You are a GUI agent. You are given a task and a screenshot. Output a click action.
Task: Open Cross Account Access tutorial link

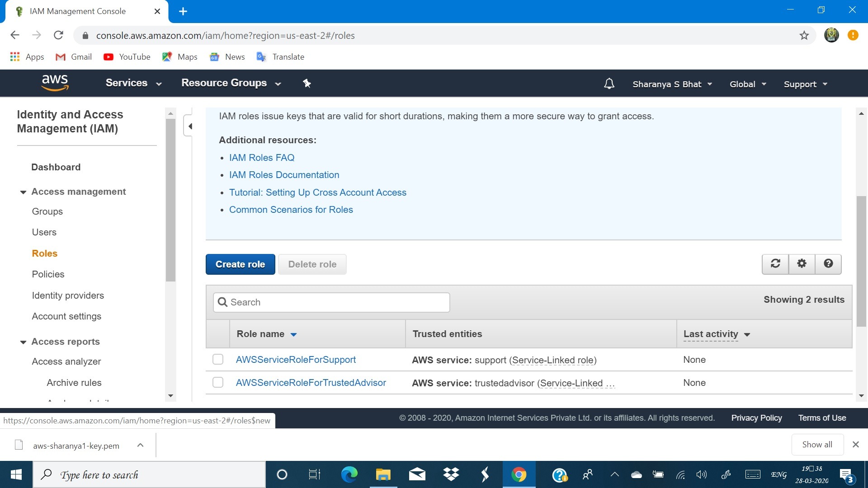point(318,192)
